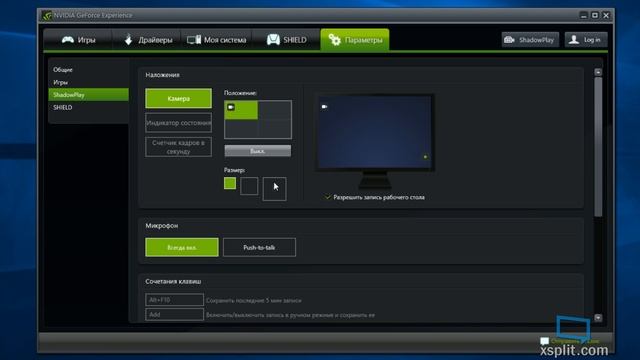
Task: Choose Счетчик кадров в секунду overlay
Action: [x=178, y=147]
